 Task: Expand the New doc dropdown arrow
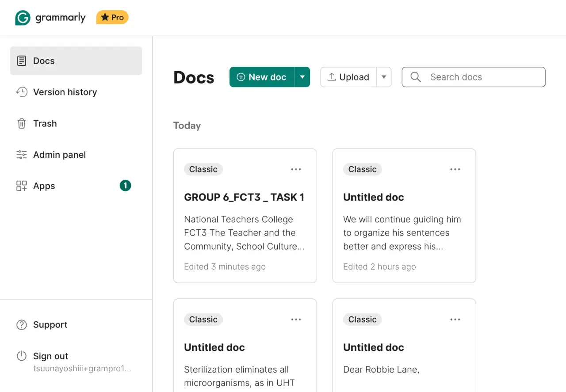point(302,77)
